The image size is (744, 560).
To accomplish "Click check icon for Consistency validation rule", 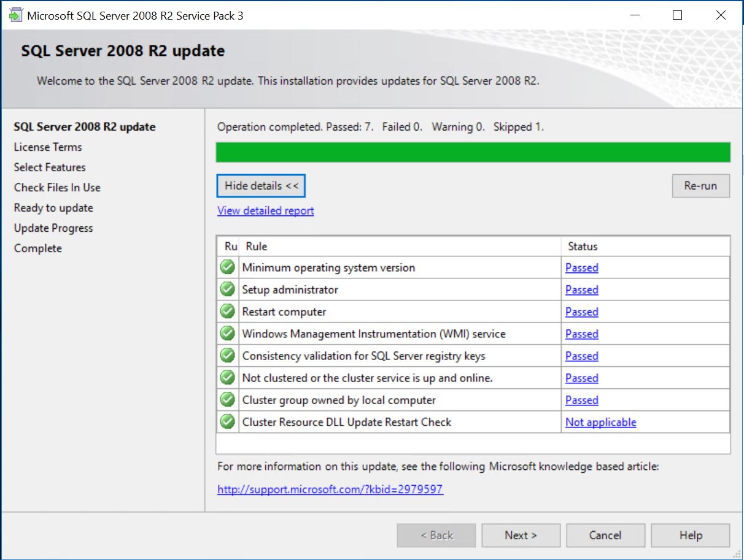I will coord(228,356).
